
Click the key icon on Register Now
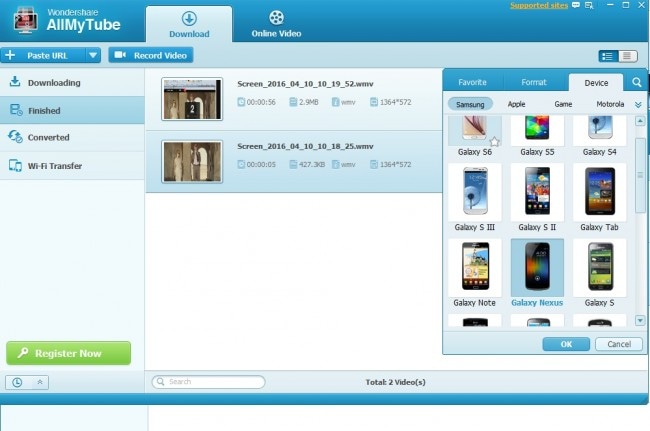point(23,353)
